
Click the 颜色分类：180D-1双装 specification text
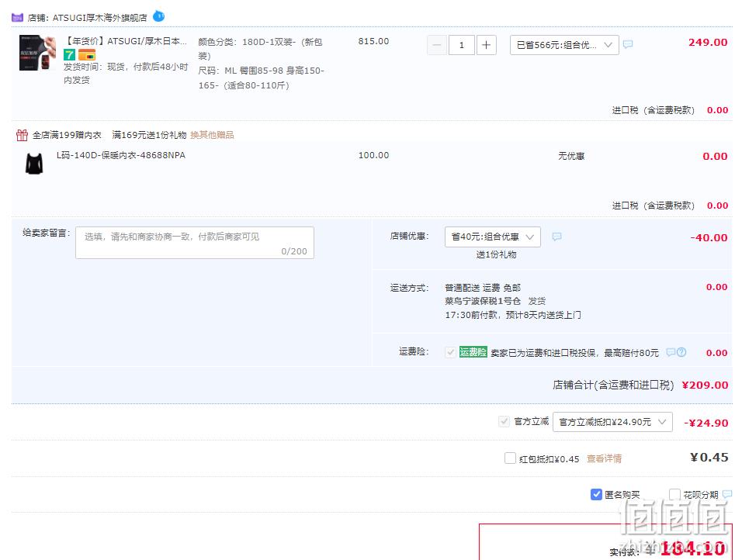pos(260,49)
